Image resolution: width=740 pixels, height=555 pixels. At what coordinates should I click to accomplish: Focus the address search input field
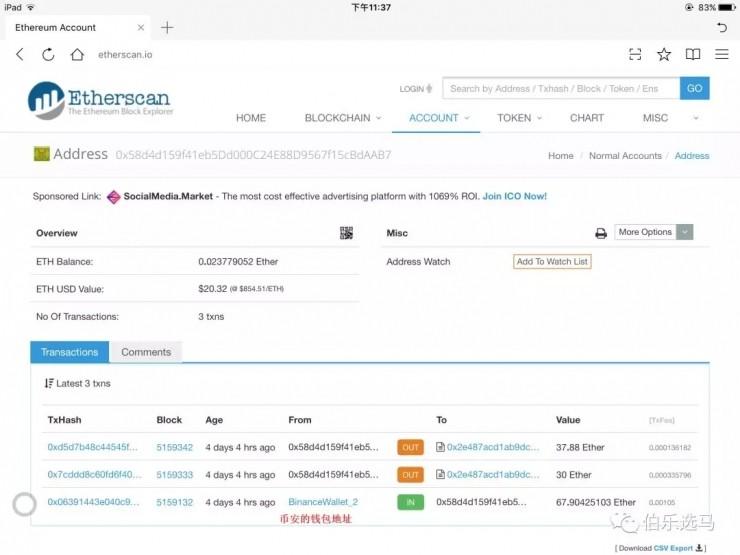coord(560,88)
